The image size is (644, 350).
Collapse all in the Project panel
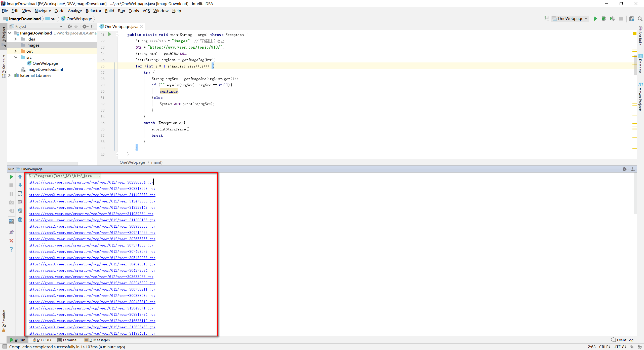coord(76,26)
